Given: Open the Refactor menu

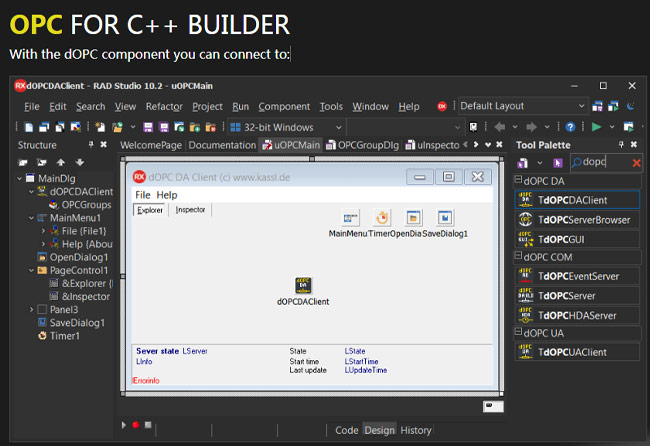Looking at the screenshot, I should 164,107.
